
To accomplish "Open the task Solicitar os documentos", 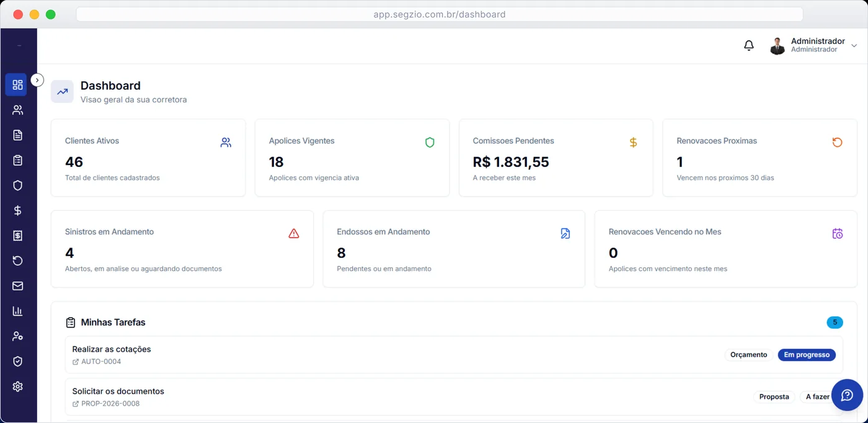I will click(118, 391).
